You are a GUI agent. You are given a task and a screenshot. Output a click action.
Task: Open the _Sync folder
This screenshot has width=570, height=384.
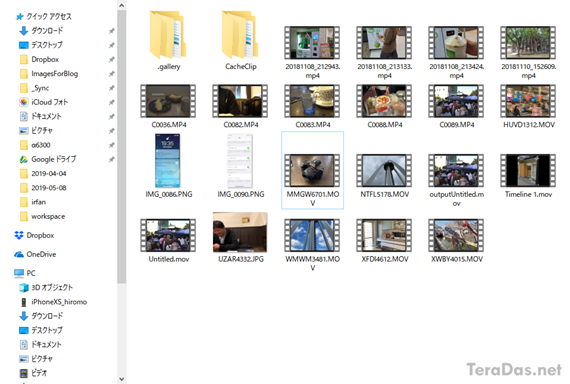tap(34, 88)
